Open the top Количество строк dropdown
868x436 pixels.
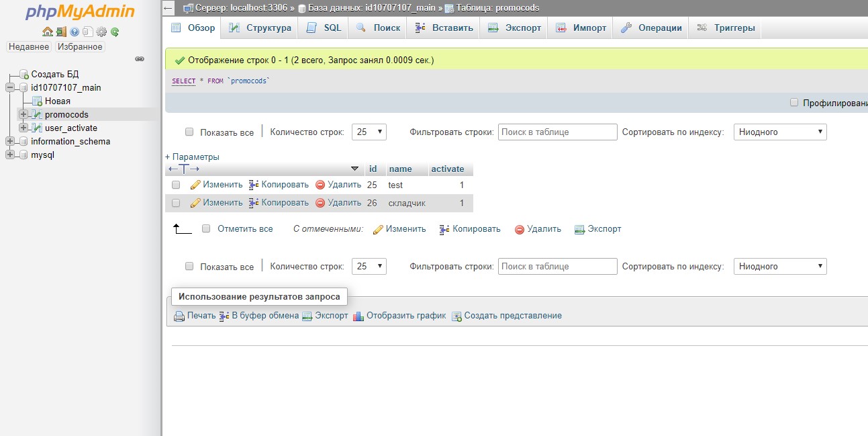(x=369, y=132)
